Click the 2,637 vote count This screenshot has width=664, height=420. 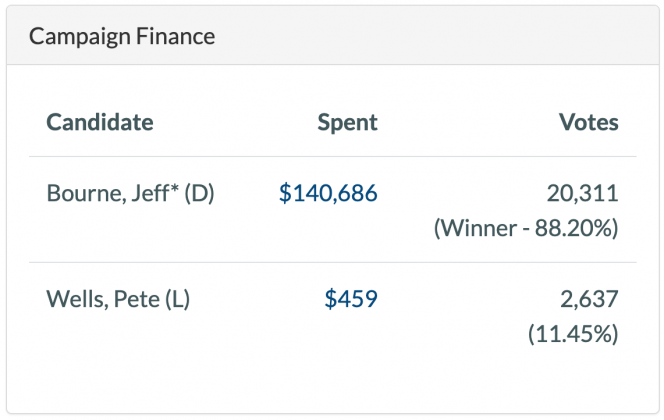pyautogui.click(x=589, y=299)
